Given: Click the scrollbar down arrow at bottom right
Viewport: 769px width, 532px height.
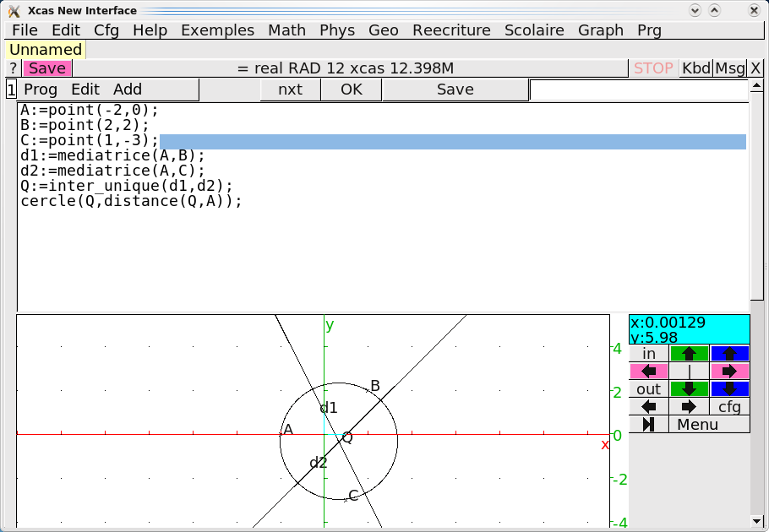Looking at the screenshot, I should pos(756,521).
